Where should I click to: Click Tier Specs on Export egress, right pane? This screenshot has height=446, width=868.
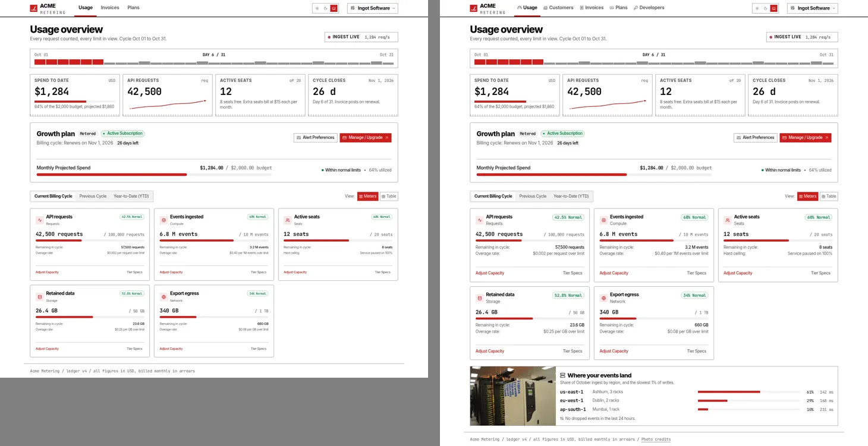pos(697,351)
